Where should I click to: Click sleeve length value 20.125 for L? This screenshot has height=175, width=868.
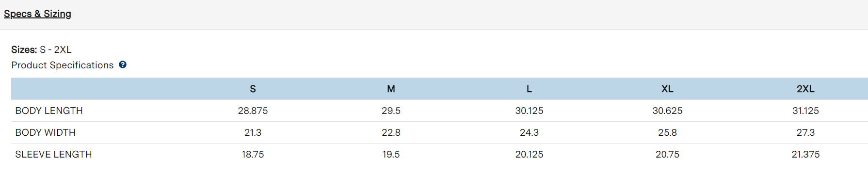529,154
